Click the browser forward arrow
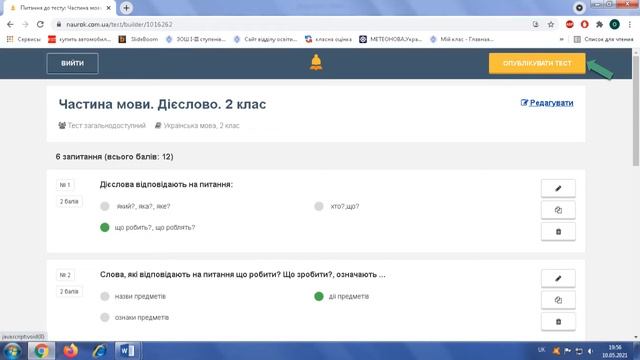Image resolution: width=640 pixels, height=360 pixels. click(x=25, y=24)
